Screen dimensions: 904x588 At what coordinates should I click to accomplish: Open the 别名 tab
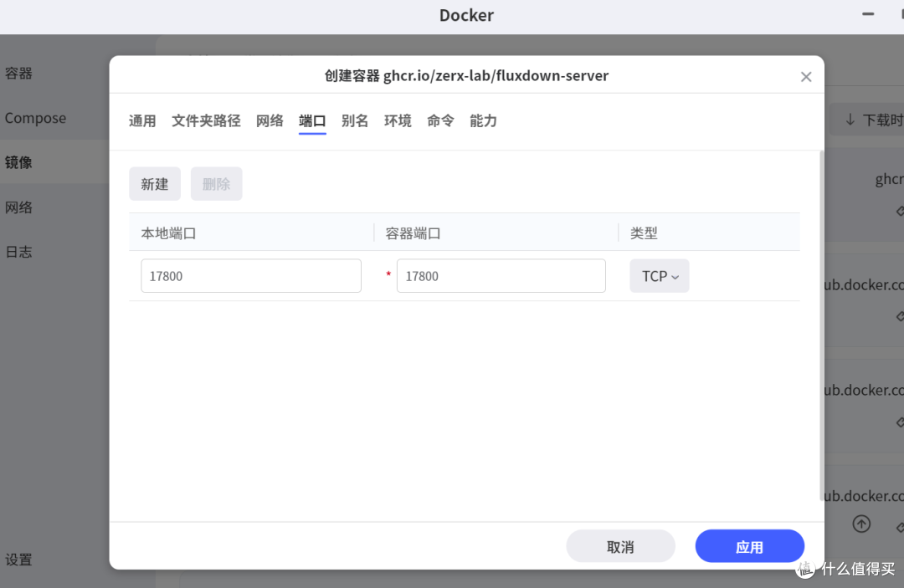pyautogui.click(x=355, y=121)
